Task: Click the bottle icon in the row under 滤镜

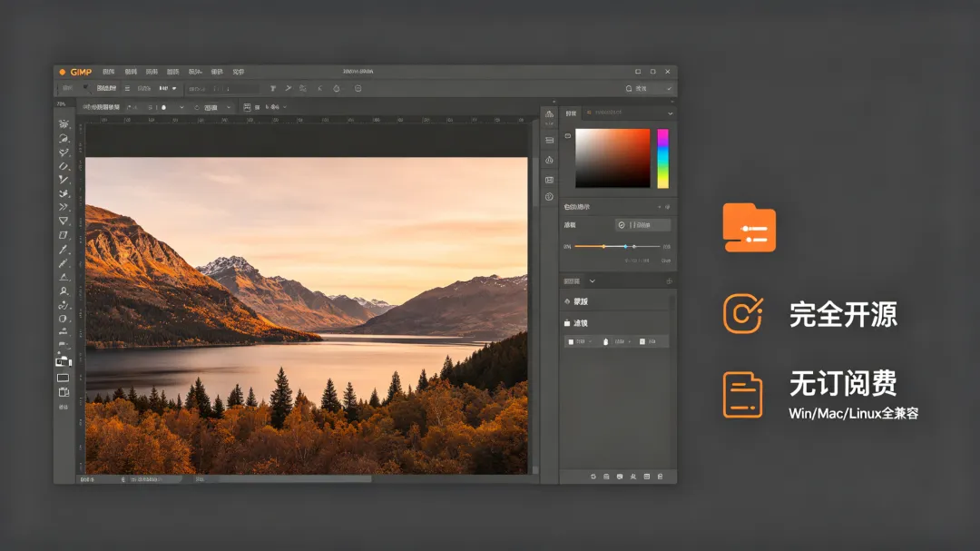Action: point(605,342)
